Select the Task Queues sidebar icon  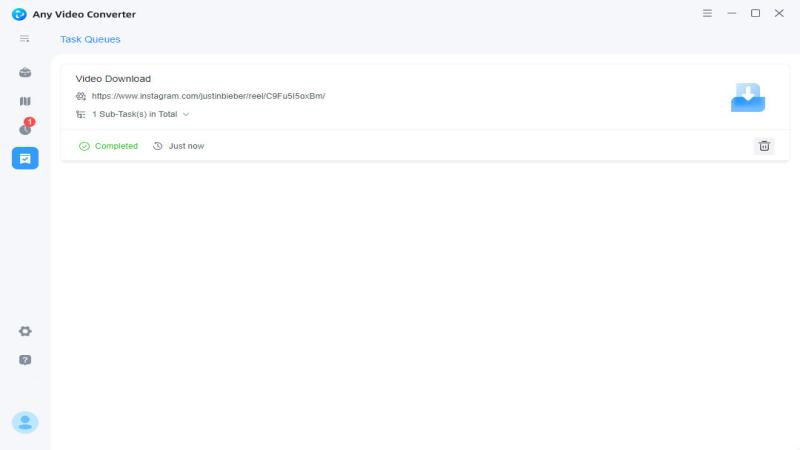25,158
